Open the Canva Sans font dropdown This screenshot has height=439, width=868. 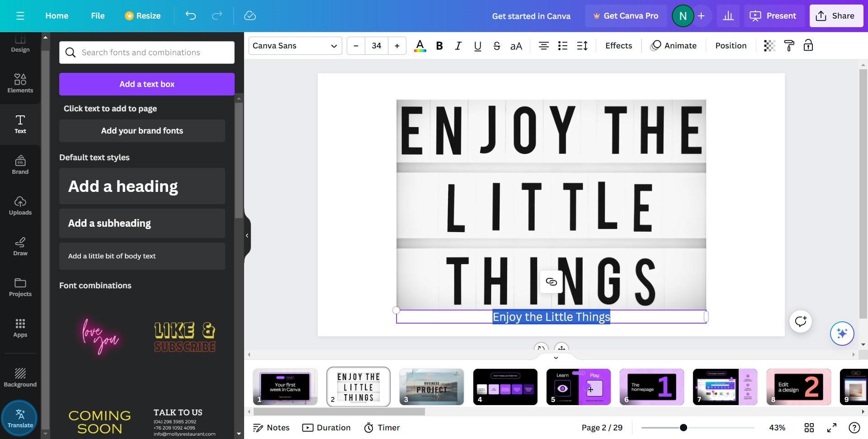295,46
